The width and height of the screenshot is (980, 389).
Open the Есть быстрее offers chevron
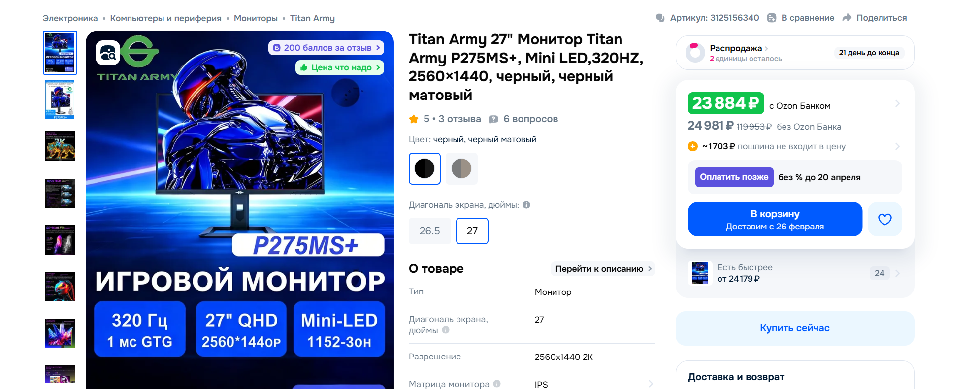click(897, 273)
